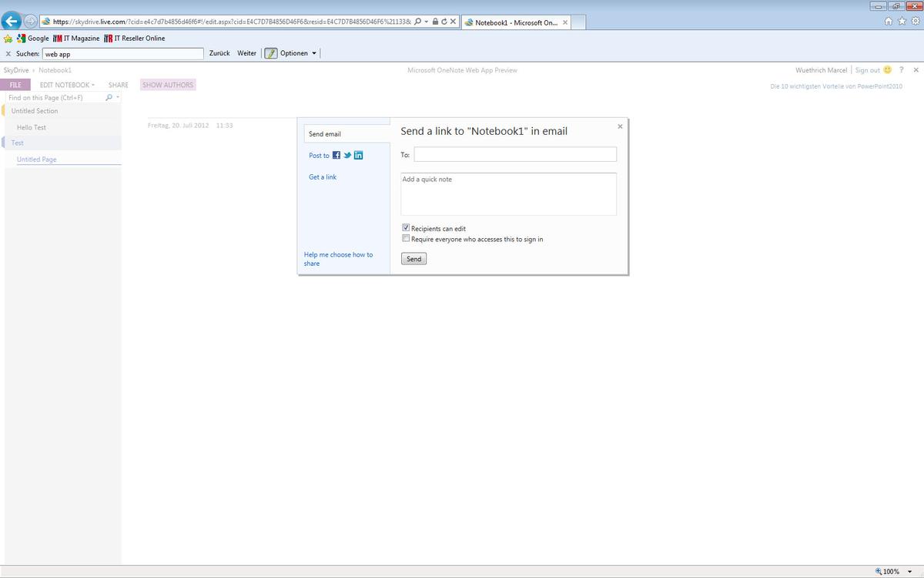Click the Add a quick note box
This screenshot has height=578, width=924.
[509, 194]
